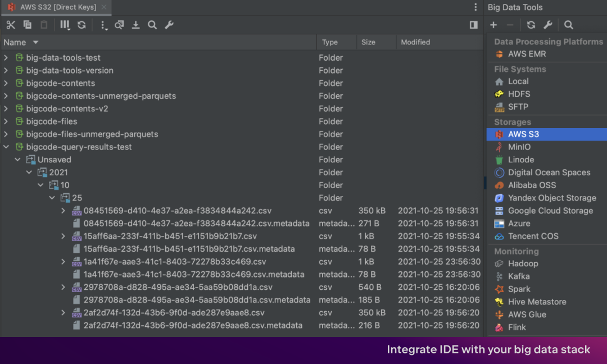607x364 pixels.
Task: Open the column layout selector icon
Action: [65, 25]
